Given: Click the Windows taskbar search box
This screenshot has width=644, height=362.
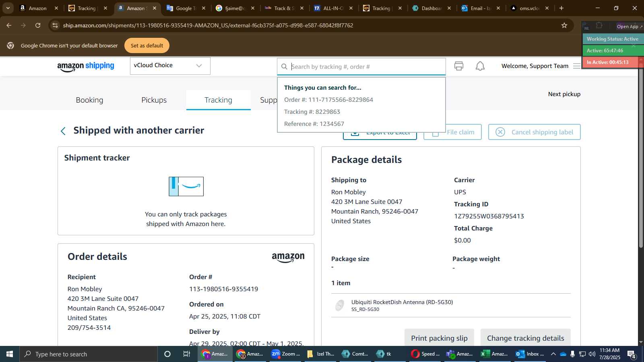Looking at the screenshot, I should pos(89,354).
